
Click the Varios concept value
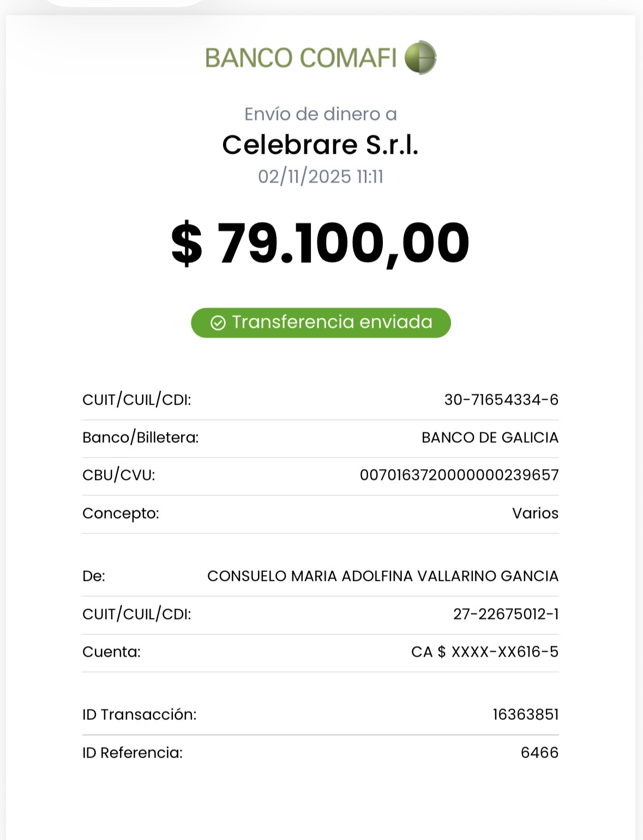[x=535, y=513]
